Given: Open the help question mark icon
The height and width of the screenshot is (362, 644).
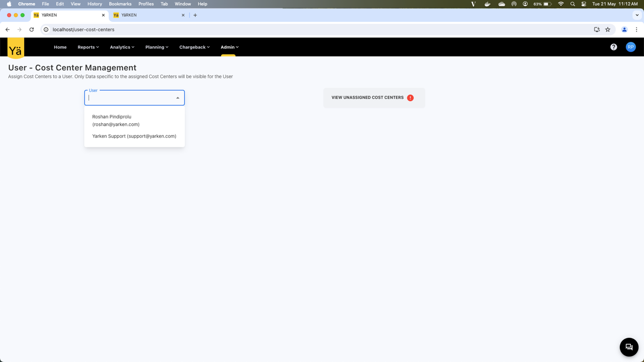Looking at the screenshot, I should [x=613, y=47].
